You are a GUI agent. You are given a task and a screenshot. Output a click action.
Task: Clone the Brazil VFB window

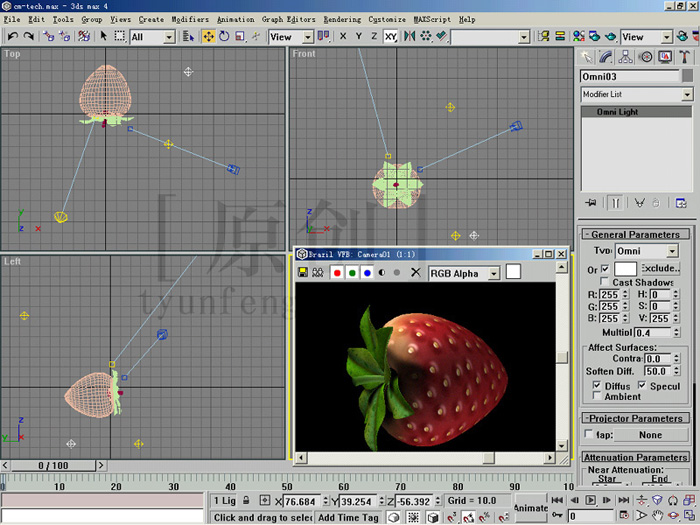pos(317,272)
